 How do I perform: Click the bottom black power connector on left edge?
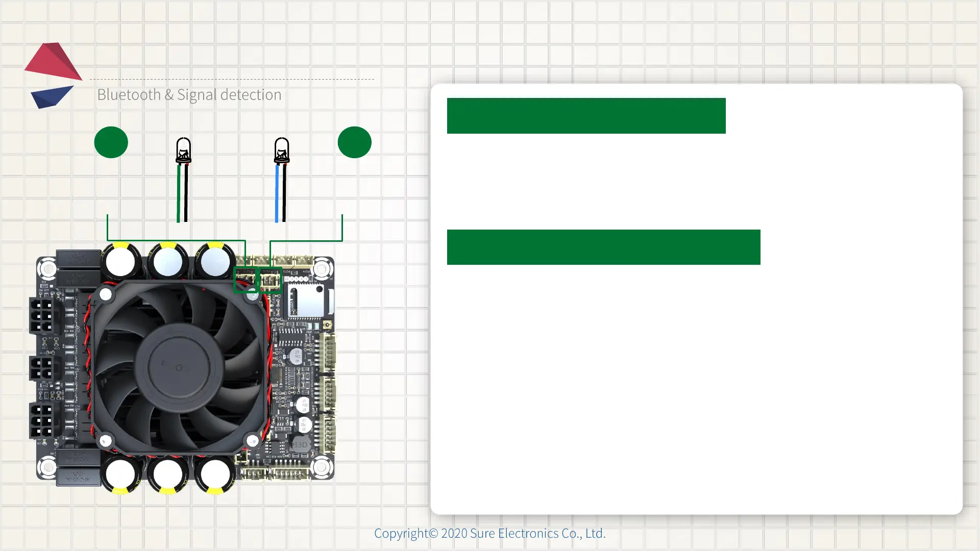pos(42,421)
